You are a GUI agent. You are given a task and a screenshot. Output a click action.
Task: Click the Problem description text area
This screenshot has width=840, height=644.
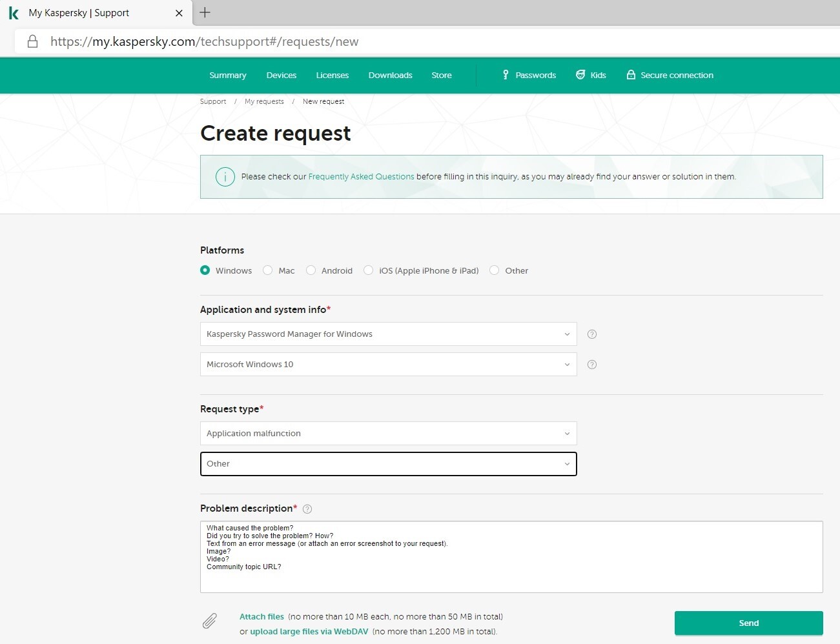[511, 557]
